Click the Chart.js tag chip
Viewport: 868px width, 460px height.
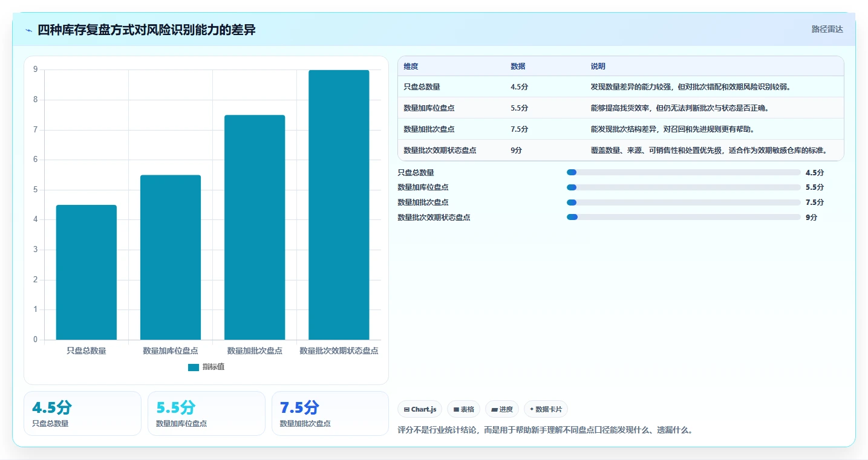tap(420, 409)
